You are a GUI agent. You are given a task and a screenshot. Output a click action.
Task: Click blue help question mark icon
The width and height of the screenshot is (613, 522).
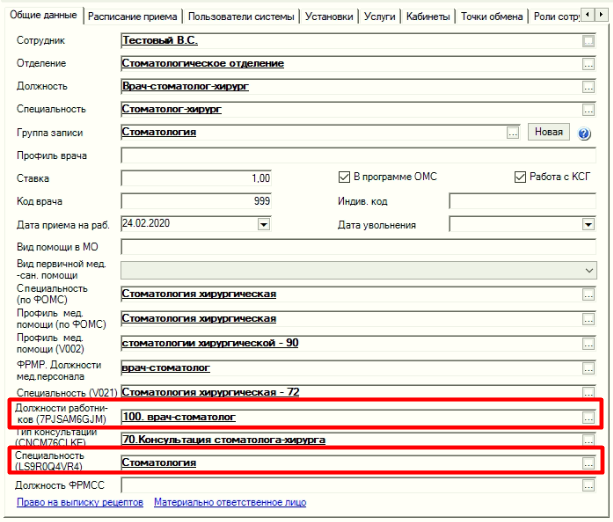click(584, 134)
